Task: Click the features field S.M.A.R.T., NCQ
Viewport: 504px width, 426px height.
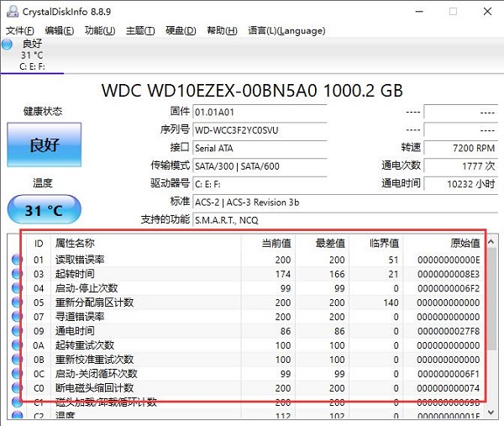Action: 345,220
